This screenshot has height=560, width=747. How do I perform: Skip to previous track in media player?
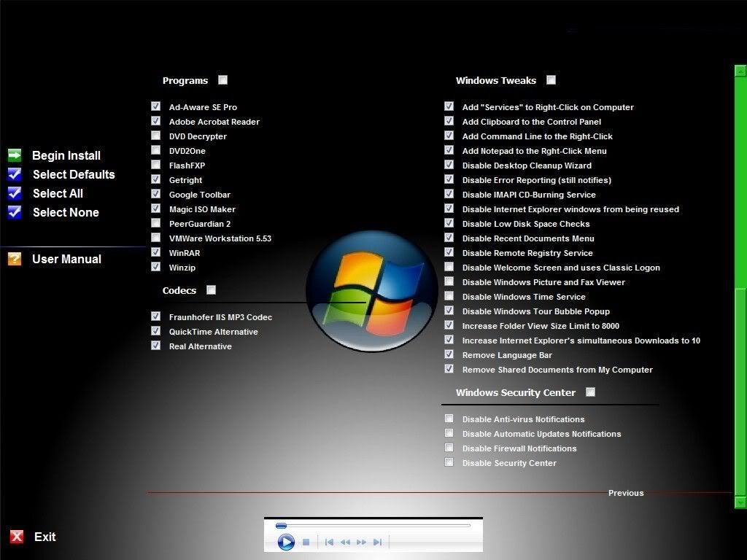click(329, 542)
